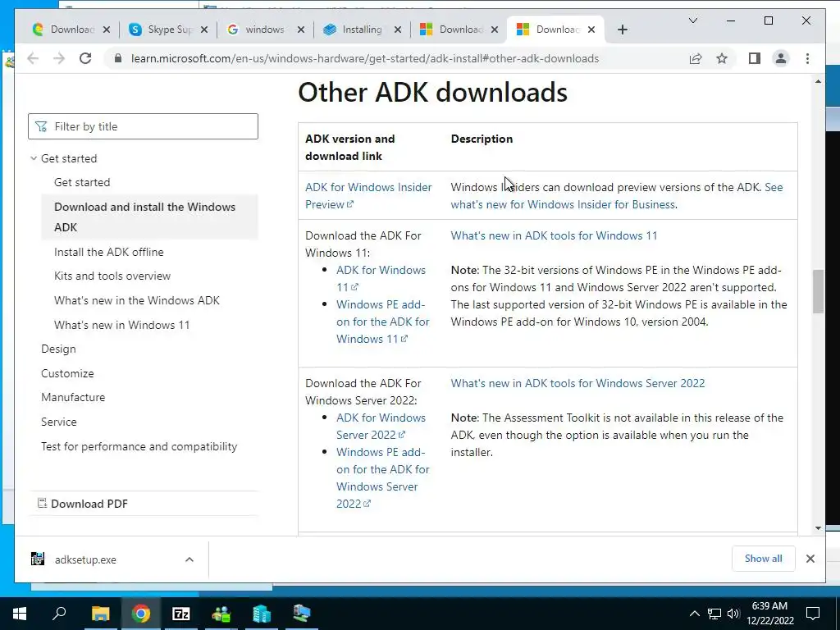Click the scroll up arrow of page
The image size is (840, 630).
tap(818, 81)
